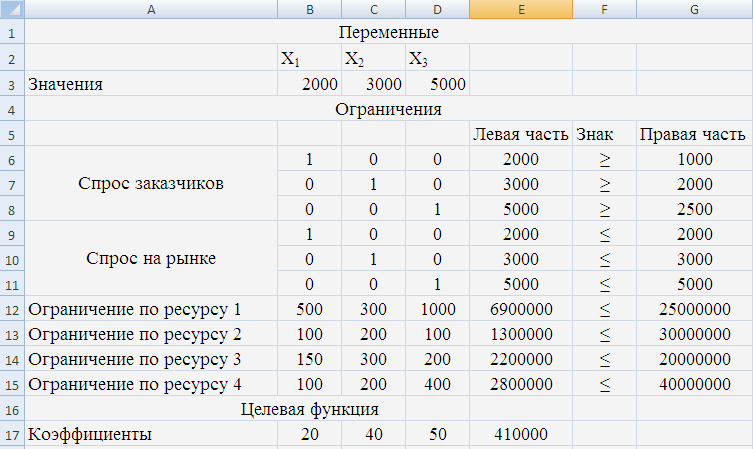Select right-part value 2500 in row 8

click(694, 209)
